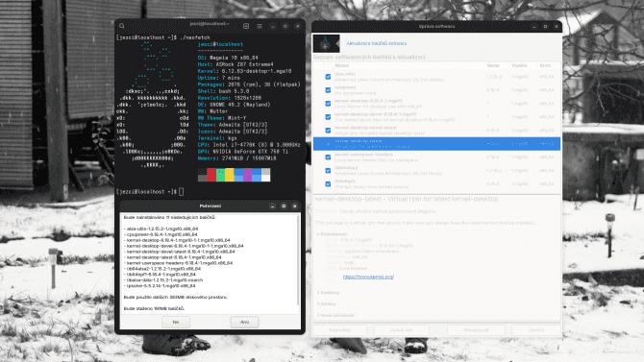
Task: Click the 'GPU: NVIDIA GeForce GTX 750 Ti' line
Action: tap(243, 152)
